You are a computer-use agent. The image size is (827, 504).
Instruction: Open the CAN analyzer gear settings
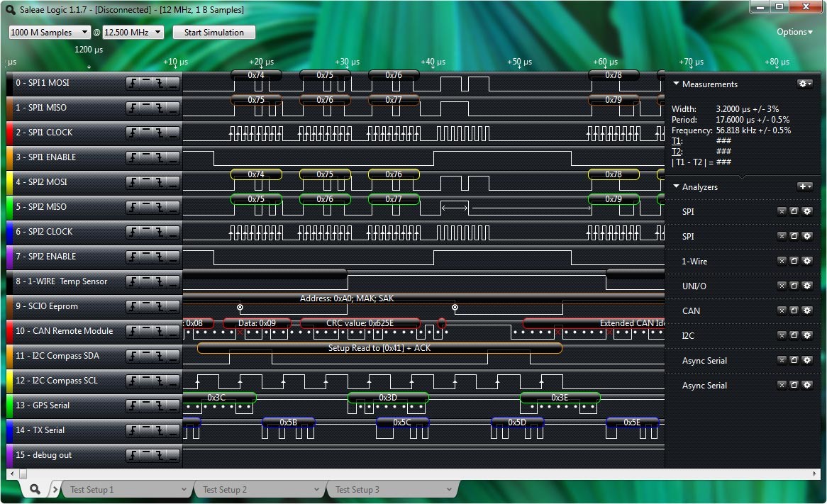pyautogui.click(x=807, y=310)
